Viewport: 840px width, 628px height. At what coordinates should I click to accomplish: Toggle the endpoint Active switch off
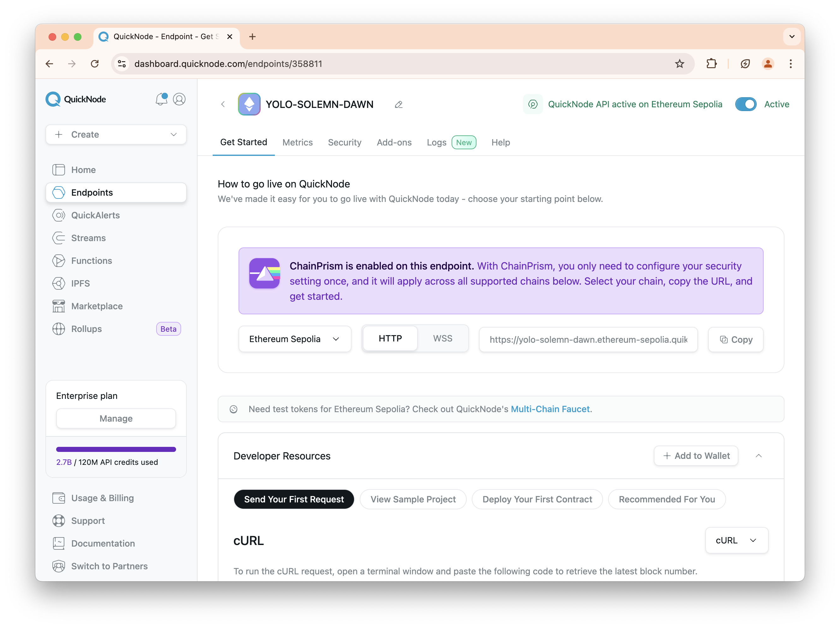(x=745, y=104)
